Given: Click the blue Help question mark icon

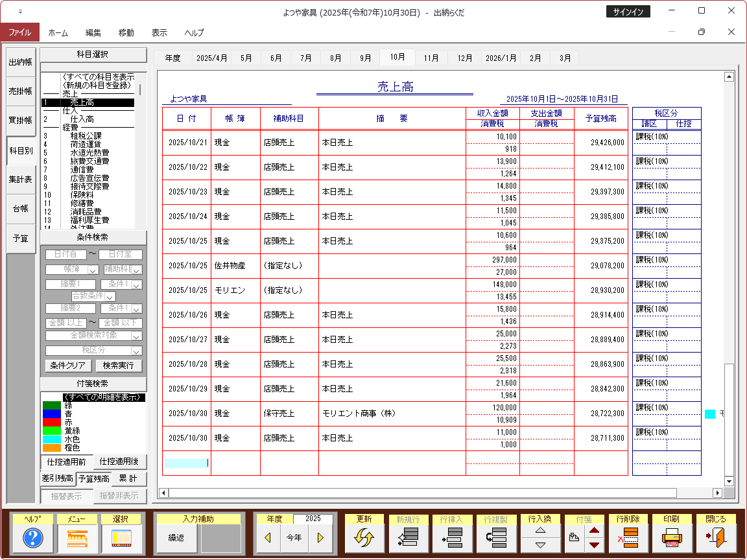Looking at the screenshot, I should [32, 538].
